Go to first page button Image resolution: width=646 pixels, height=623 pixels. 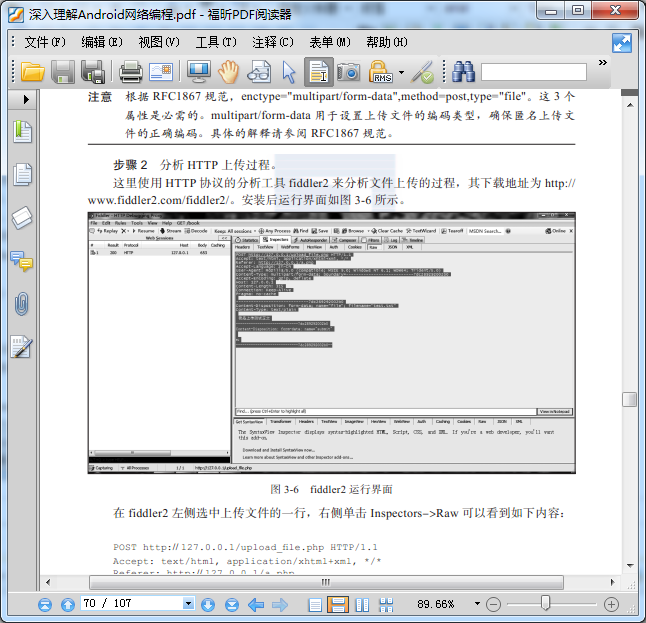(45, 605)
